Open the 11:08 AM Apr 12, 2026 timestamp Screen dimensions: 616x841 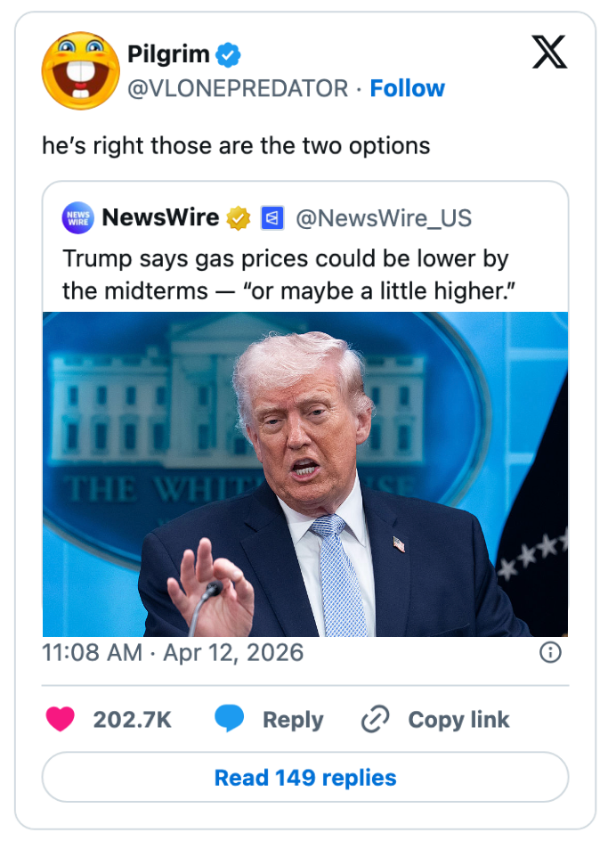[x=173, y=652]
